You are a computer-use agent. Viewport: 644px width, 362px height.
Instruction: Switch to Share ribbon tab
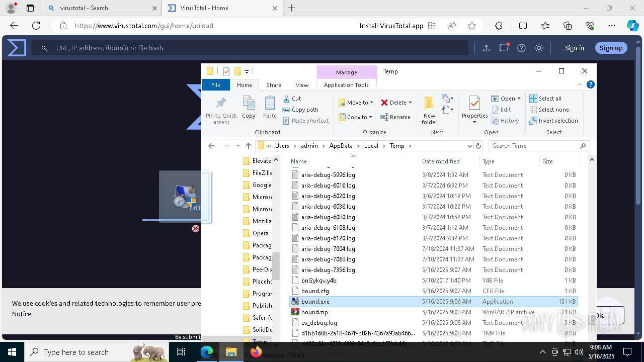pyautogui.click(x=274, y=85)
